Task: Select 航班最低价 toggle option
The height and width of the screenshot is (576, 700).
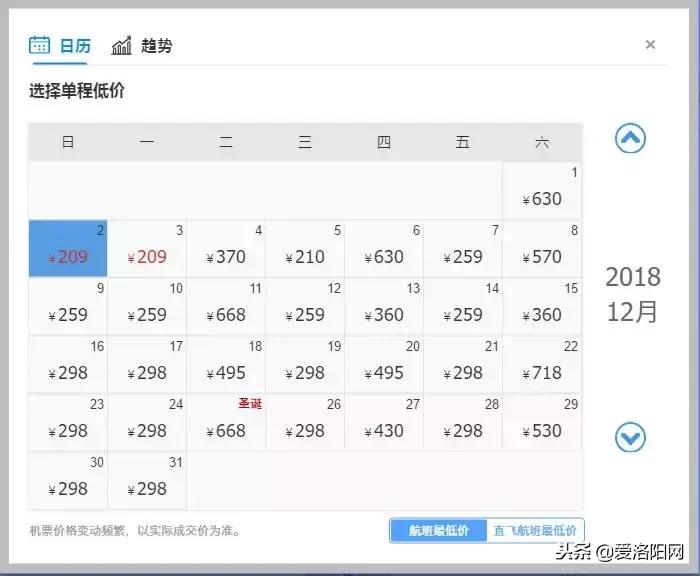Action: pyautogui.click(x=438, y=530)
